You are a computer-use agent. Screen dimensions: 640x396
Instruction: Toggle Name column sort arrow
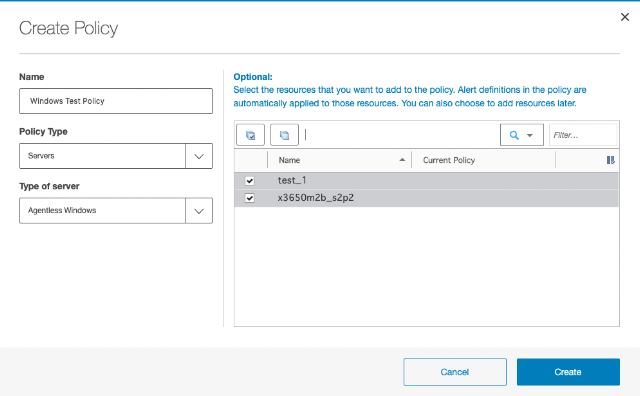click(402, 160)
